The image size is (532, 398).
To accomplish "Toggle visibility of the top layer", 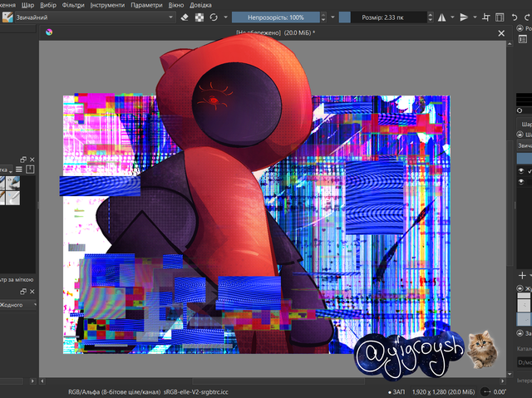I will pyautogui.click(x=521, y=171).
